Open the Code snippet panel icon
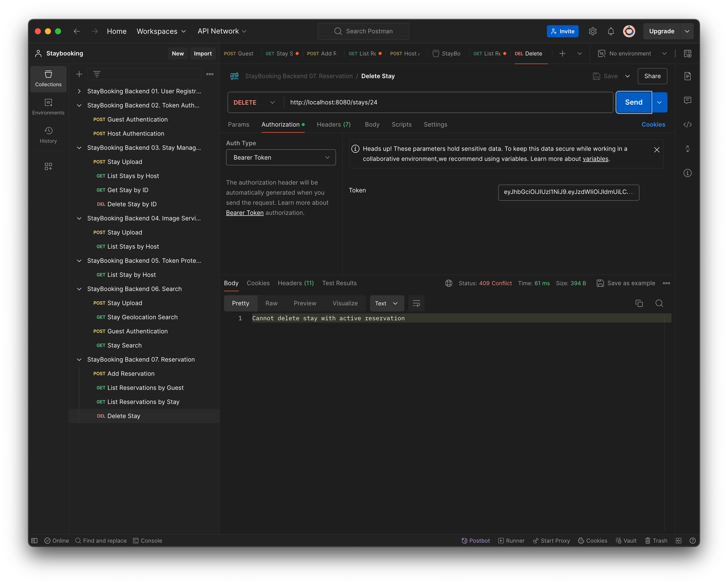Image resolution: width=728 pixels, height=584 pixels. 687,124
